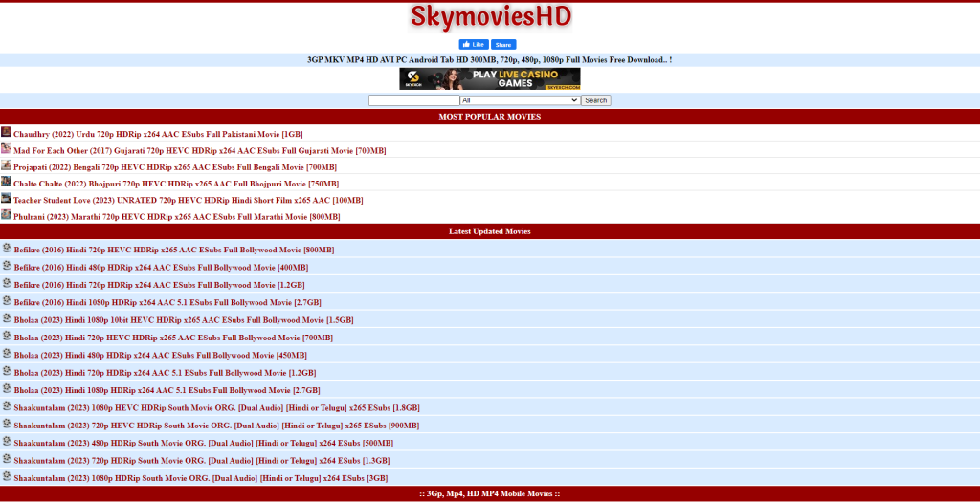Click disc icon beside Shaakuntalam [900MB]
Screen dimensions: 980x502
pos(7,424)
